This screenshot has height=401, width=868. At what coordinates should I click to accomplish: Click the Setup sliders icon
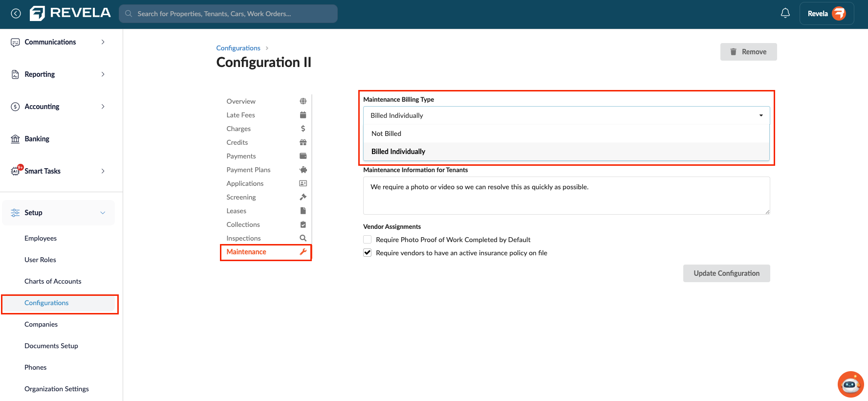click(15, 213)
